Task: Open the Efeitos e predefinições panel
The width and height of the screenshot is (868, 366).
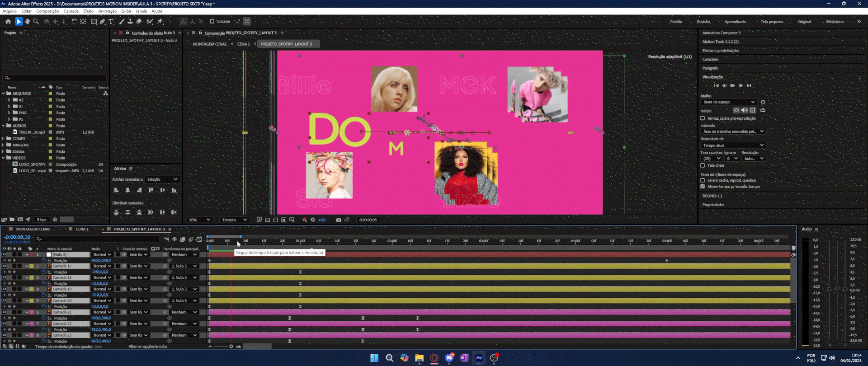Action: 721,51
